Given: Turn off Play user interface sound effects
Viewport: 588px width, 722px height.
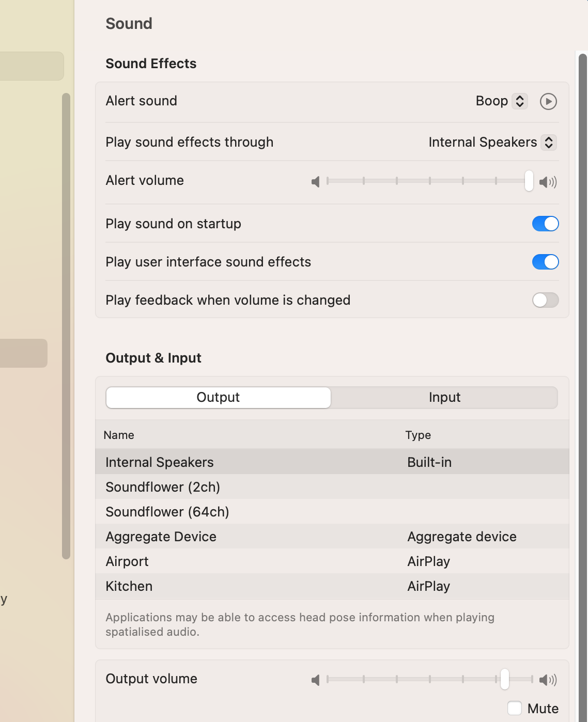Looking at the screenshot, I should (x=545, y=262).
